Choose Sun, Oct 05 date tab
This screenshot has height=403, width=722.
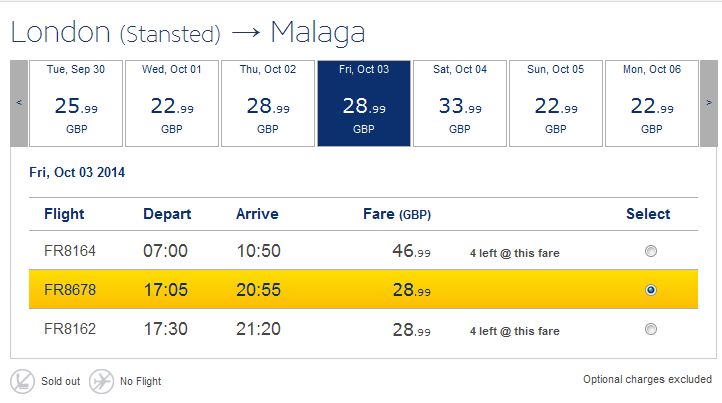point(556,103)
